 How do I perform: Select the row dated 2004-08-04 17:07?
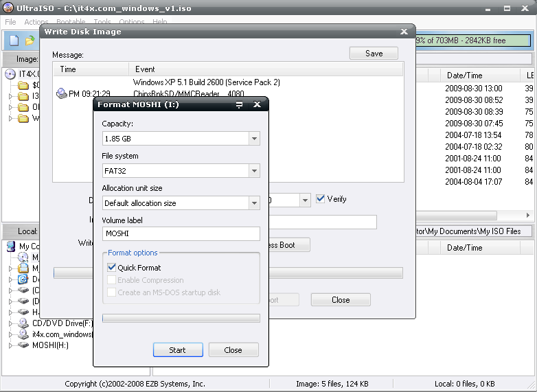tap(475, 181)
